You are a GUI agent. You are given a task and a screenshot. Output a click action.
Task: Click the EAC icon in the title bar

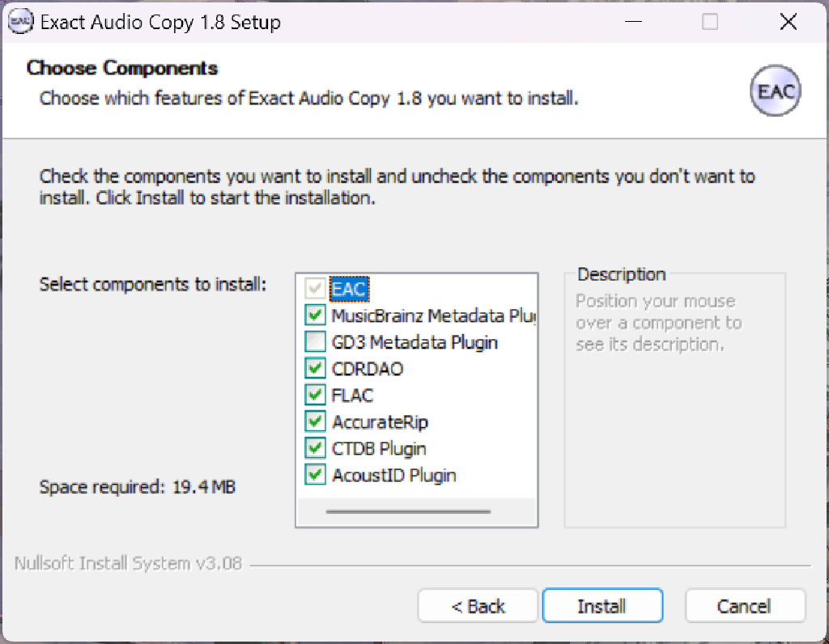tap(20, 22)
